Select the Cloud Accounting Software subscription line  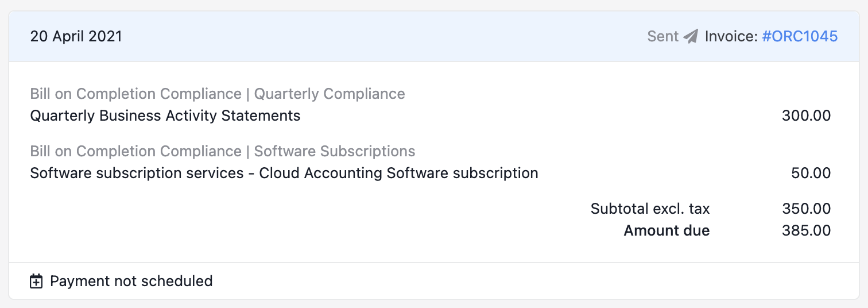pyautogui.click(x=284, y=174)
